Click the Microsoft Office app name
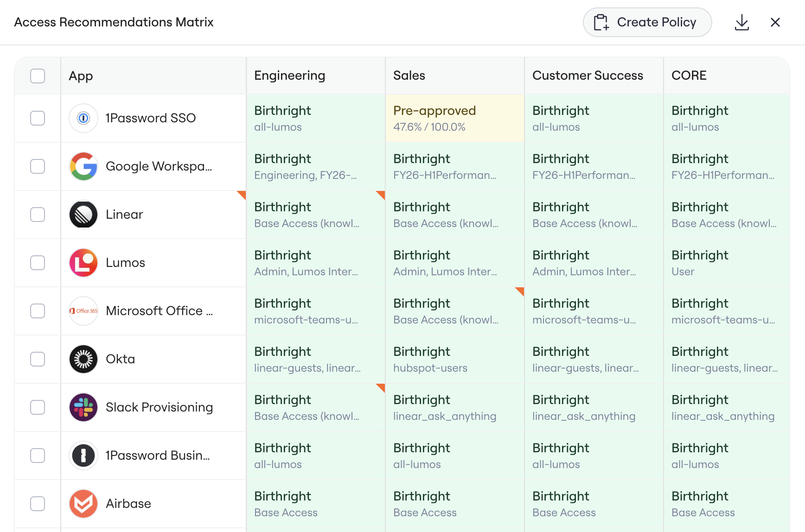Screen dimensions: 805x532 coord(160,311)
